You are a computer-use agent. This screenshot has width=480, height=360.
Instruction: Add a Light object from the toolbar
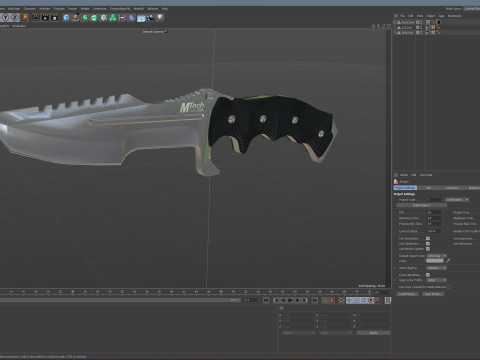[160, 17]
